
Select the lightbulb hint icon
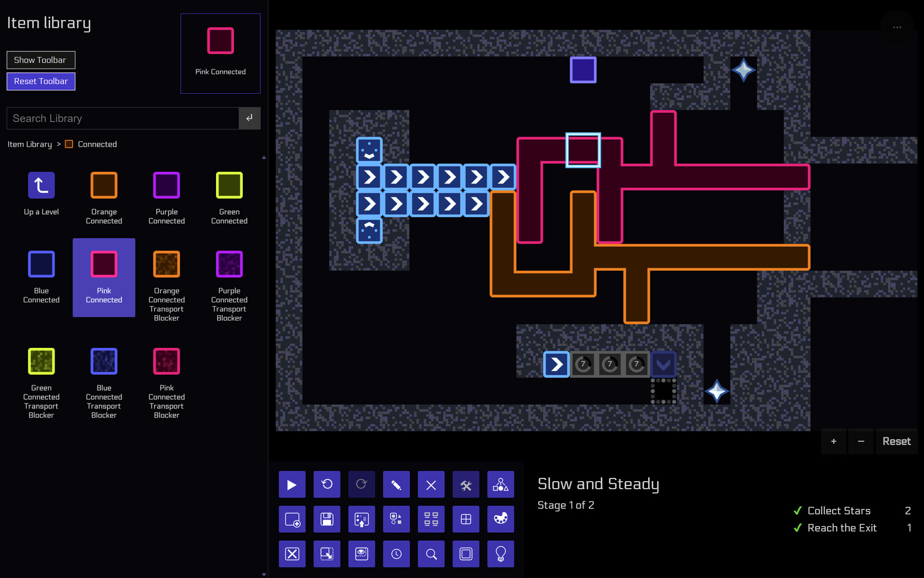(500, 554)
